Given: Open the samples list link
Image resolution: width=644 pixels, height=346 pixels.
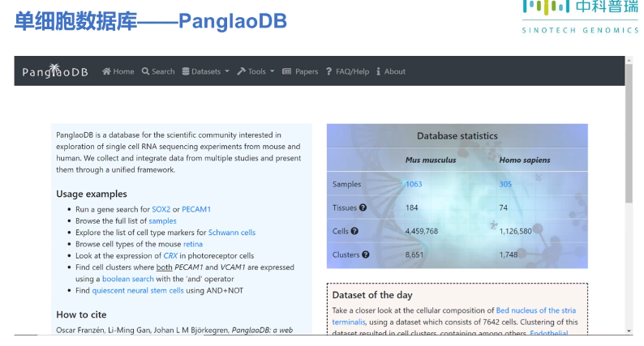Looking at the screenshot, I should [x=163, y=221].
